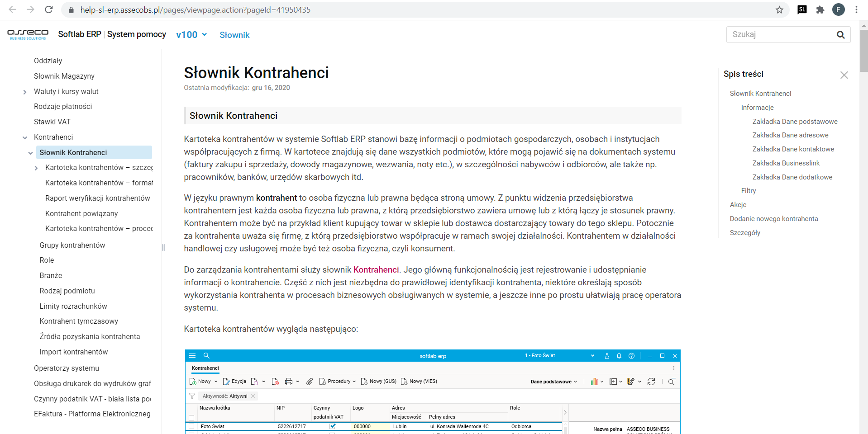Open Stawki VAT in the sidebar
The image size is (868, 434).
[x=52, y=122]
